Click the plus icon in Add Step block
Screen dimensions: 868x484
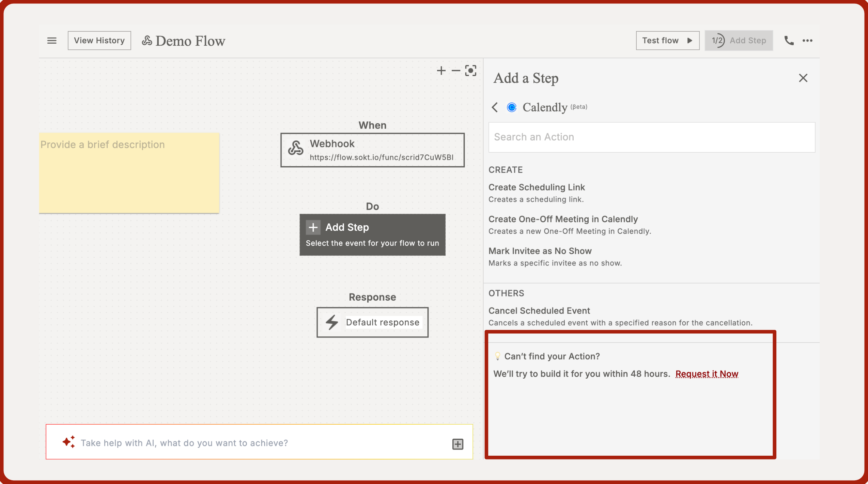(x=313, y=227)
